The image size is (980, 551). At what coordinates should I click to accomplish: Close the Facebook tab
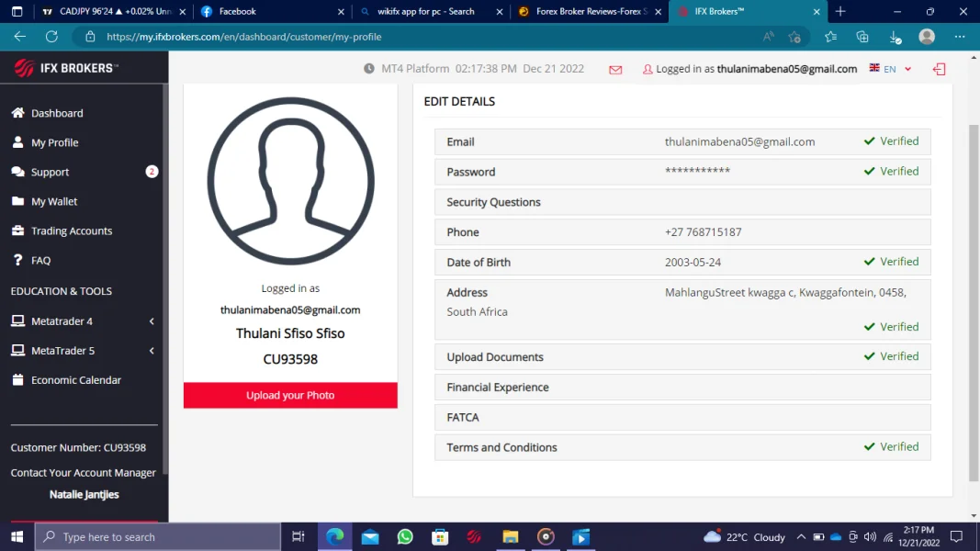(x=341, y=11)
